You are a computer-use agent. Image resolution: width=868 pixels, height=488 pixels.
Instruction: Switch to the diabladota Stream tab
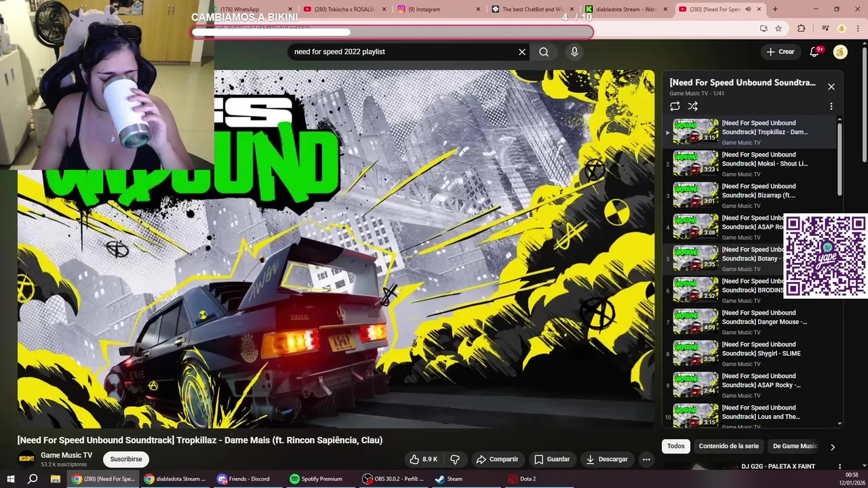click(625, 9)
